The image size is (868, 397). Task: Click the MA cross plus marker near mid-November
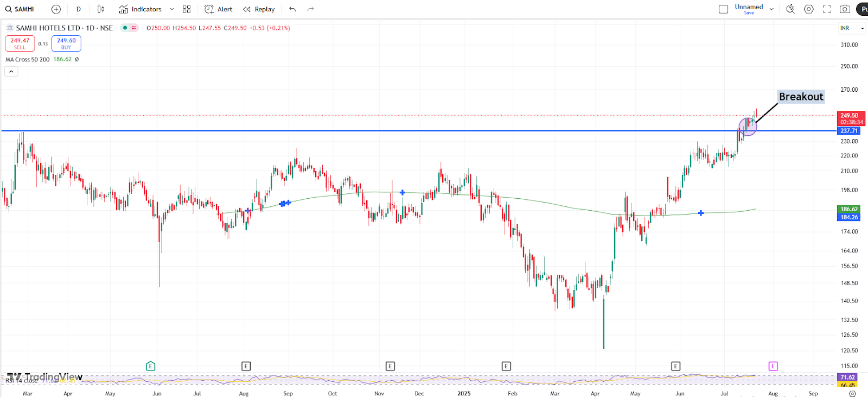click(403, 192)
